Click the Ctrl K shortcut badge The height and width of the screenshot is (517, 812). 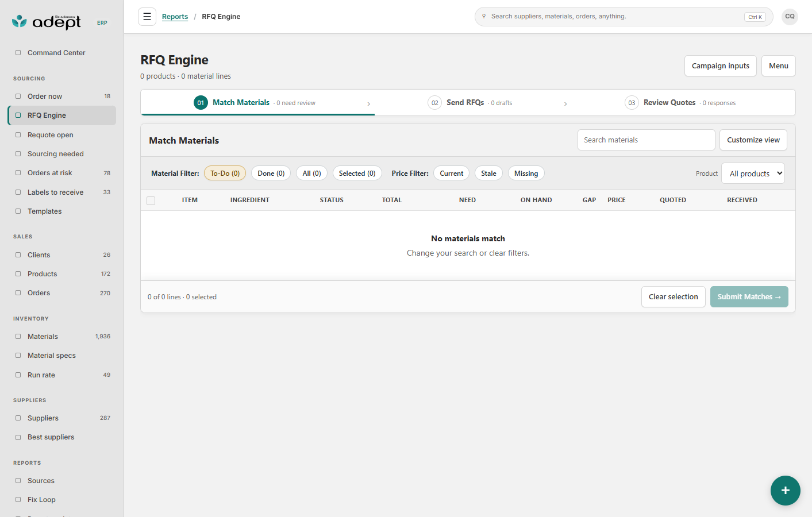click(x=755, y=17)
